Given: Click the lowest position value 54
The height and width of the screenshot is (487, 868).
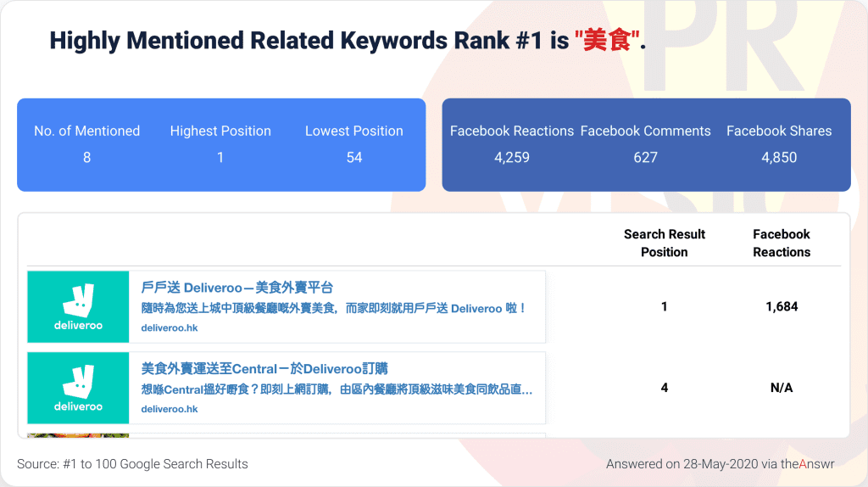Looking at the screenshot, I should pos(354,158).
